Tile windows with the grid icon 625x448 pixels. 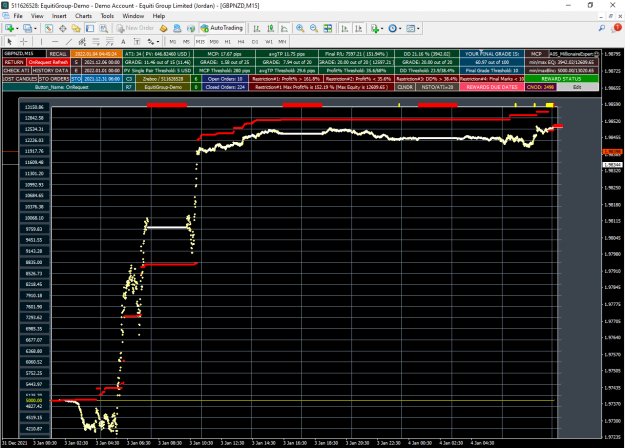point(328,28)
